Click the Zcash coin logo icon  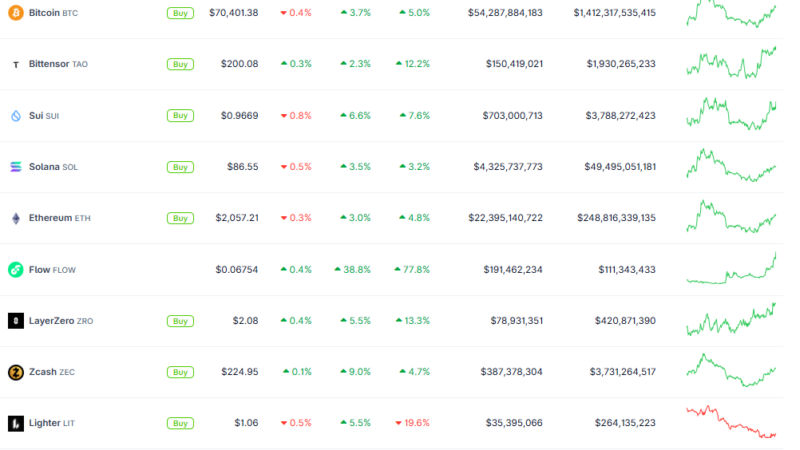click(x=16, y=372)
